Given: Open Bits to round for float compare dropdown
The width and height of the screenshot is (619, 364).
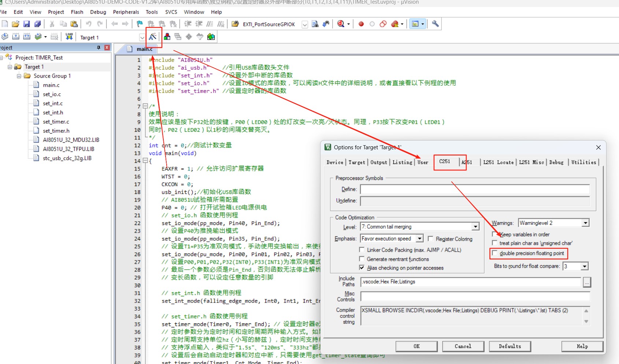Looking at the screenshot, I should [x=585, y=266].
